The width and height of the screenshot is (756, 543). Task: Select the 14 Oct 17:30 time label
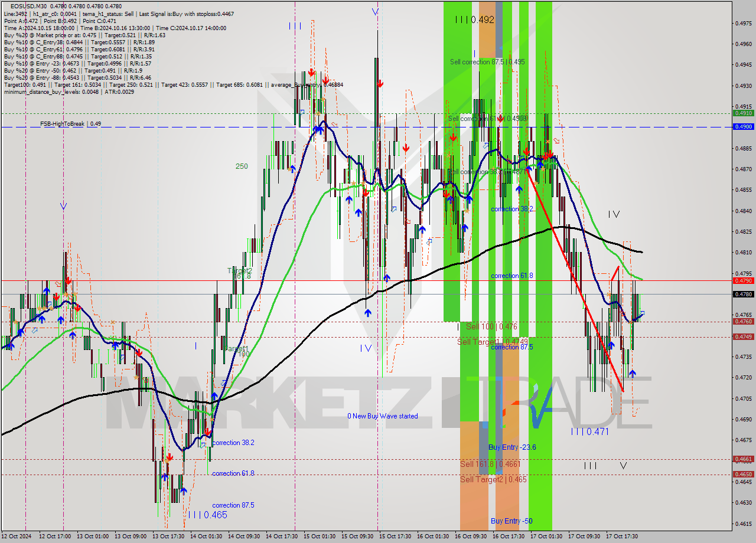click(282, 537)
